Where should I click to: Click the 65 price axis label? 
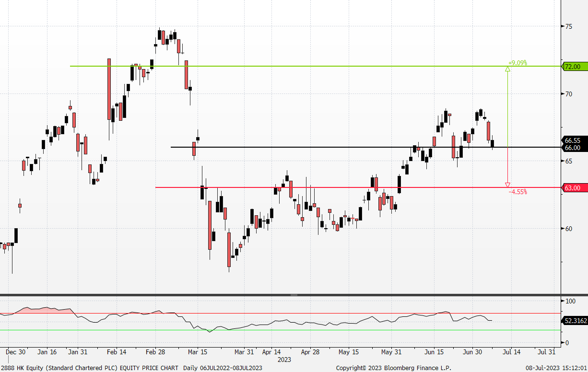click(568, 161)
